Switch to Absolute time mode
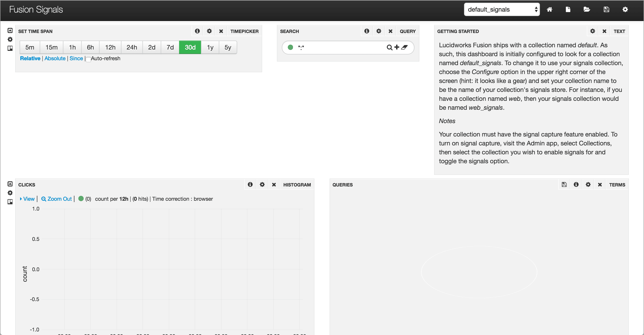This screenshot has width=644, height=335. pyautogui.click(x=55, y=58)
